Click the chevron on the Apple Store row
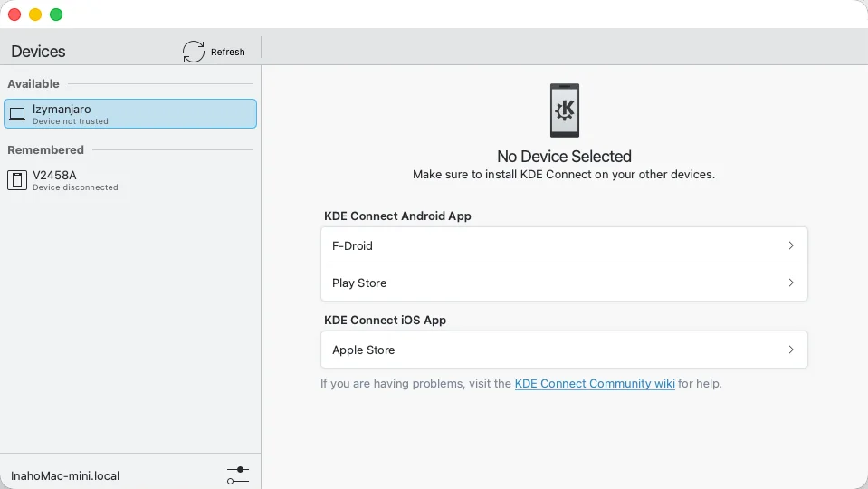The height and width of the screenshot is (489, 868). [x=790, y=350]
